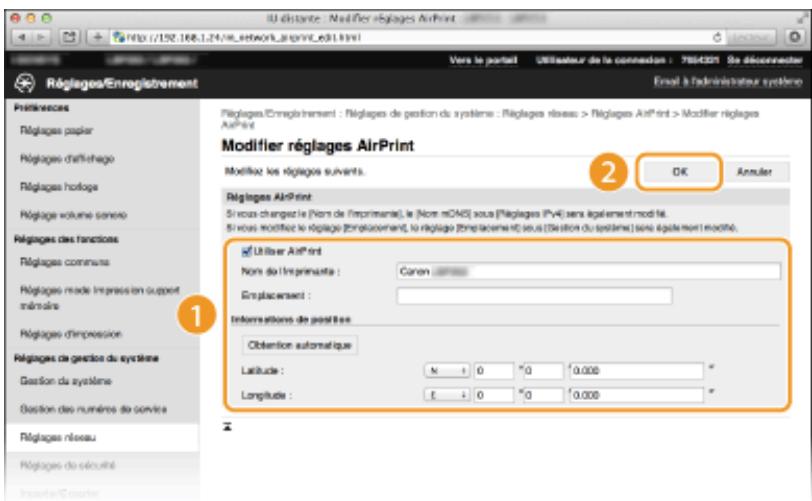Click the Se déconnecter link
The image size is (812, 501).
(764, 60)
